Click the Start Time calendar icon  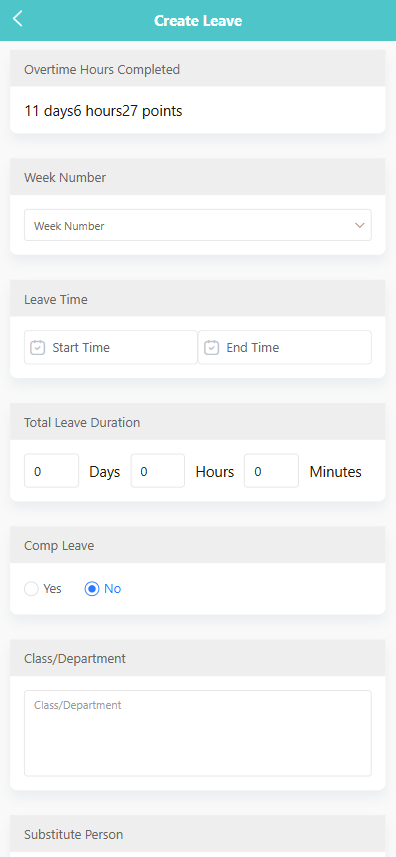click(x=37, y=348)
